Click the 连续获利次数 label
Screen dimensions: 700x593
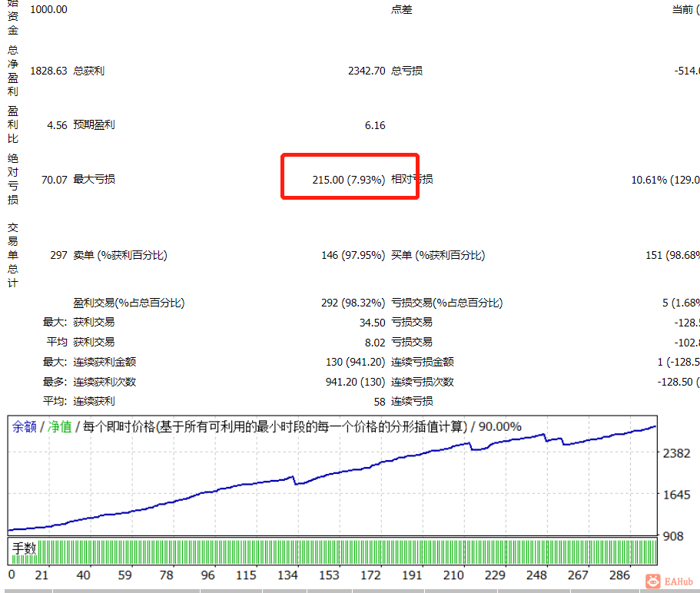point(105,382)
